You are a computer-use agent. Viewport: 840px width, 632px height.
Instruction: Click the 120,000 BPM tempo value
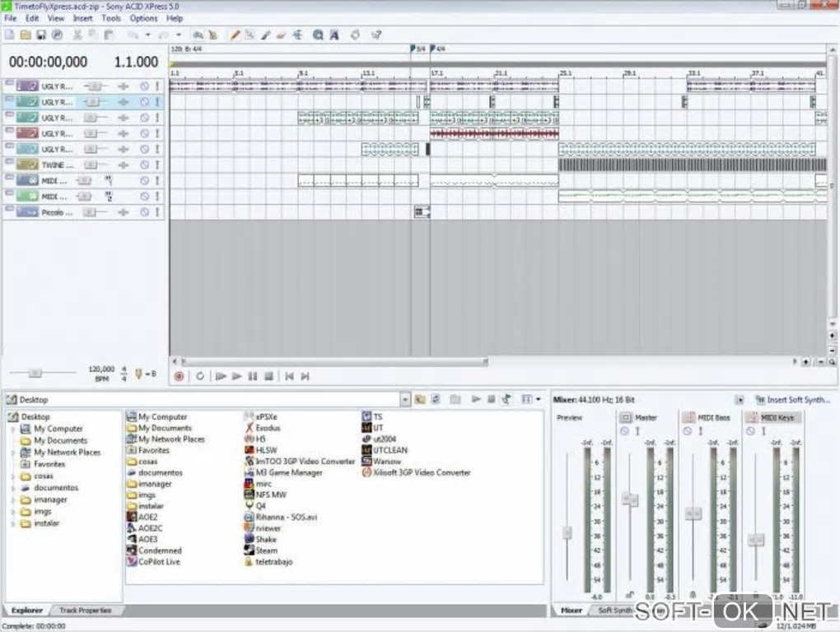101,369
